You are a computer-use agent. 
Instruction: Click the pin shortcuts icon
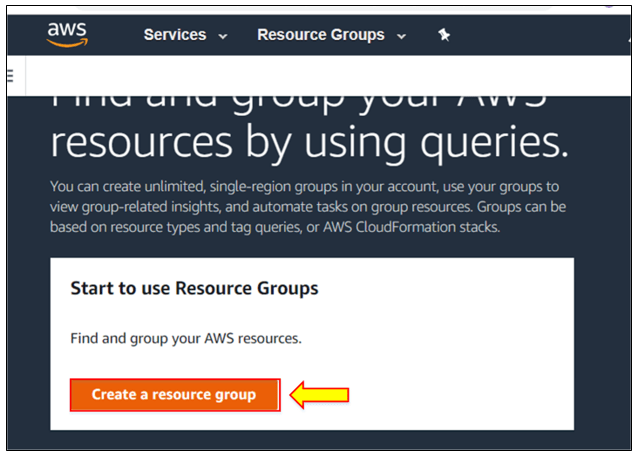[444, 35]
